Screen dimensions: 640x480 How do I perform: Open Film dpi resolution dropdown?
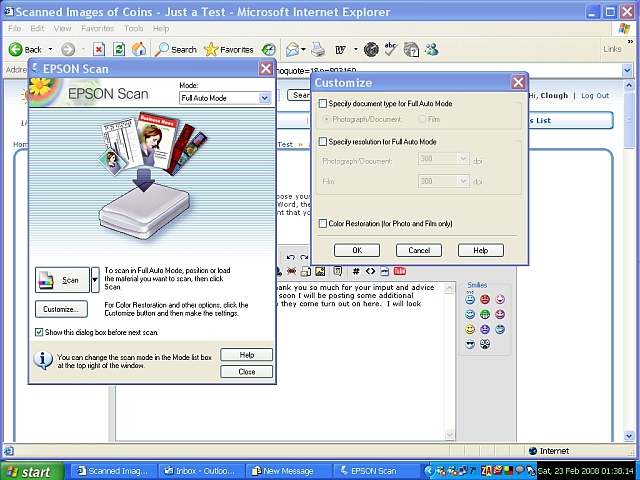tap(463, 181)
